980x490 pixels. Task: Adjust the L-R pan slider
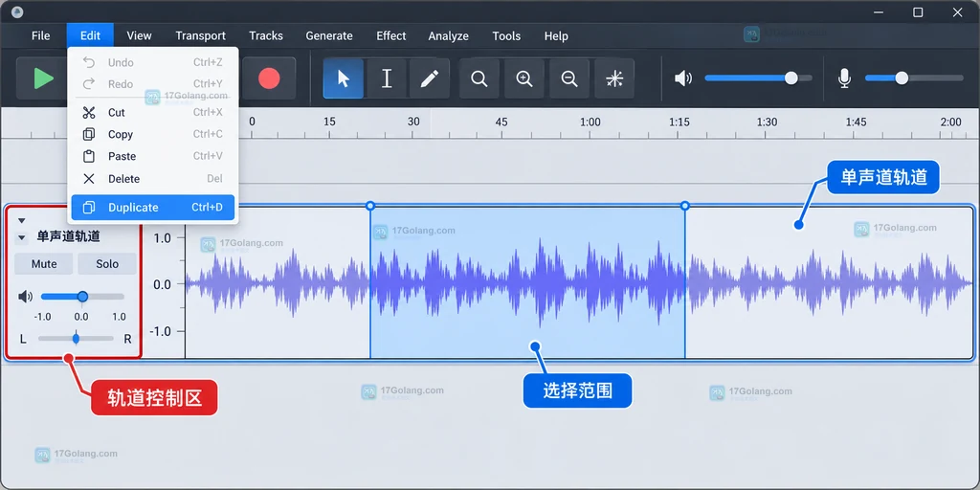click(76, 339)
